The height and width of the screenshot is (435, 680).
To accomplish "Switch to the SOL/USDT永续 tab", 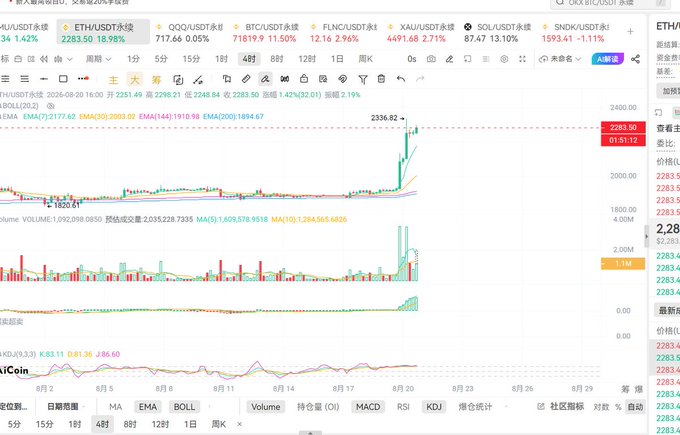I will tap(498, 33).
